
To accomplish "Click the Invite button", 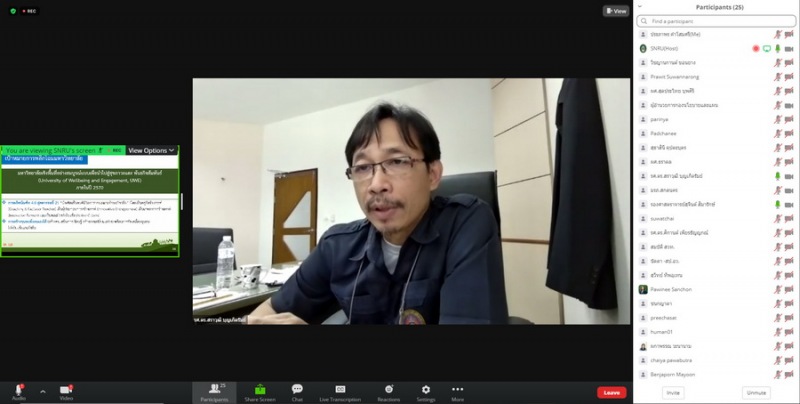I will point(674,392).
